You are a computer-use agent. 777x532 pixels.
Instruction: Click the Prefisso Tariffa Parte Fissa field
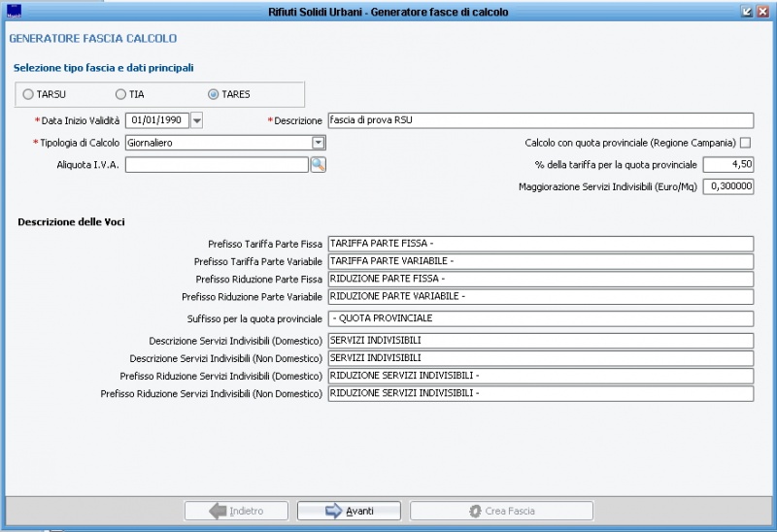[x=541, y=244]
